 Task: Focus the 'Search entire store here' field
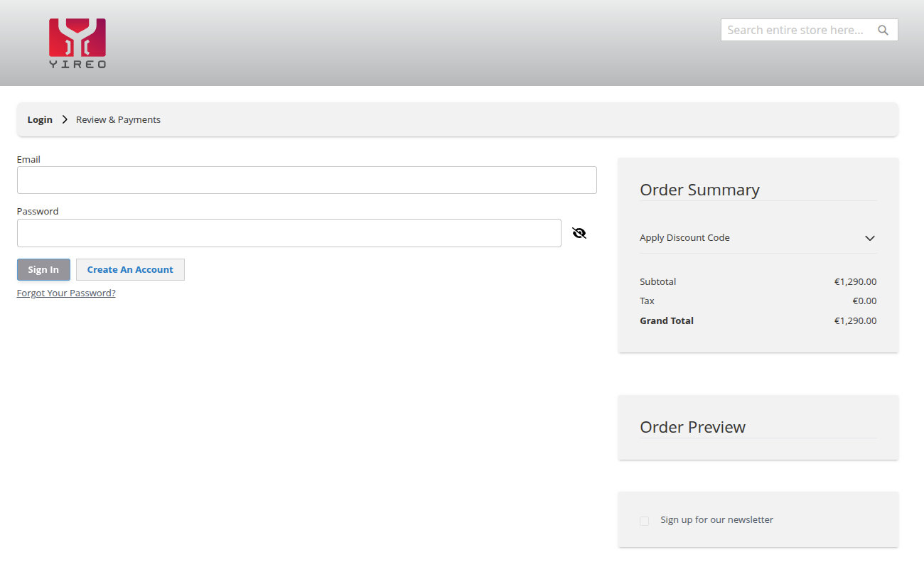(796, 30)
